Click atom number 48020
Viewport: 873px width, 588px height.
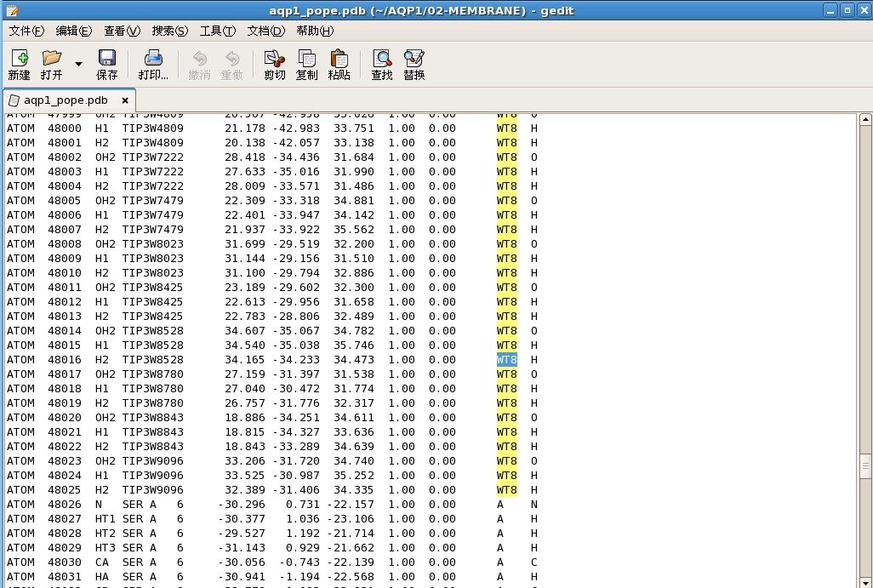point(65,418)
